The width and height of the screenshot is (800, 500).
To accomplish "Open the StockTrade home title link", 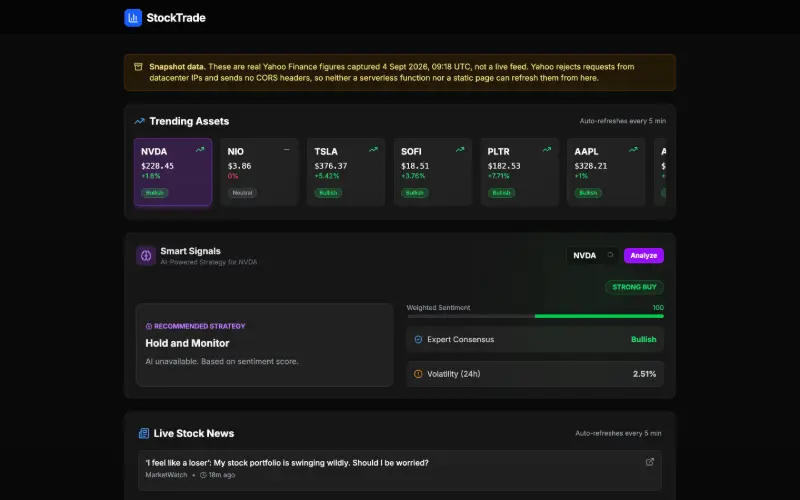I will [176, 18].
